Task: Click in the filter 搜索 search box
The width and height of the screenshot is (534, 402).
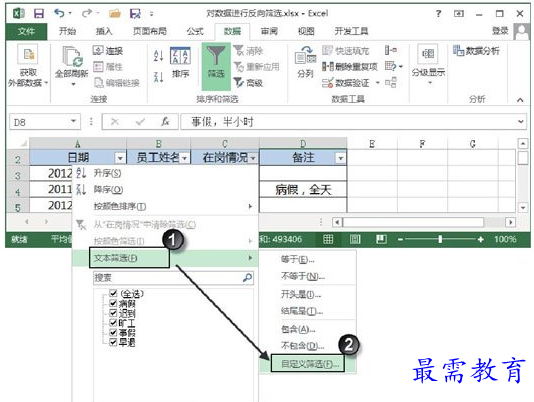Action: coord(173,278)
